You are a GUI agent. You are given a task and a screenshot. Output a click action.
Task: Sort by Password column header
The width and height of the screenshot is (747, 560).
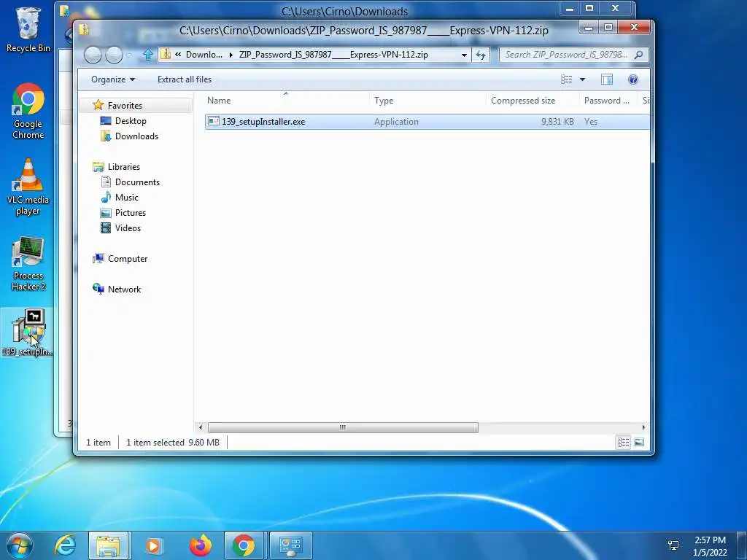[x=608, y=101]
